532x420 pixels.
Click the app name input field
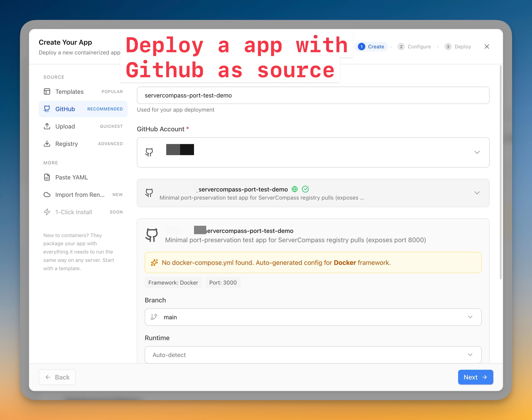[x=313, y=95]
